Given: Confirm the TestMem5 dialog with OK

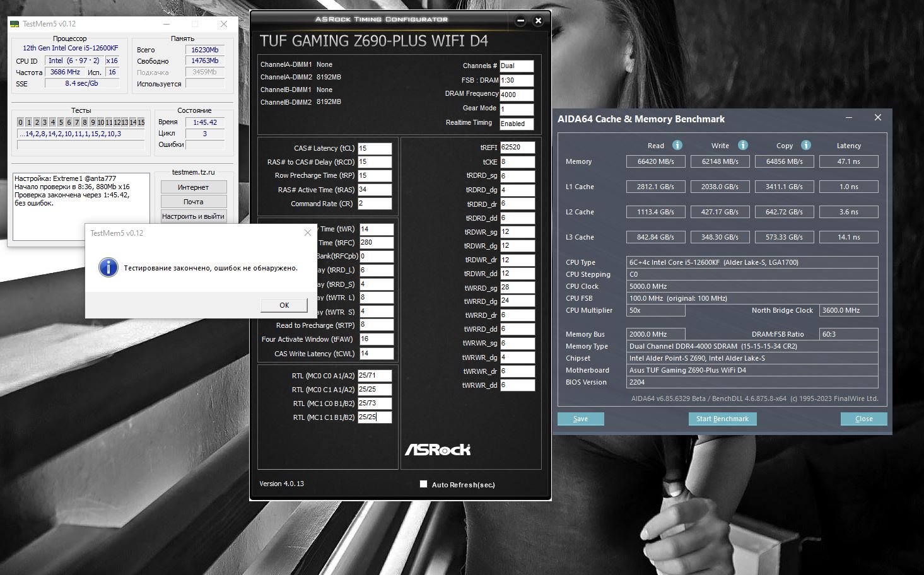Looking at the screenshot, I should pyautogui.click(x=284, y=305).
